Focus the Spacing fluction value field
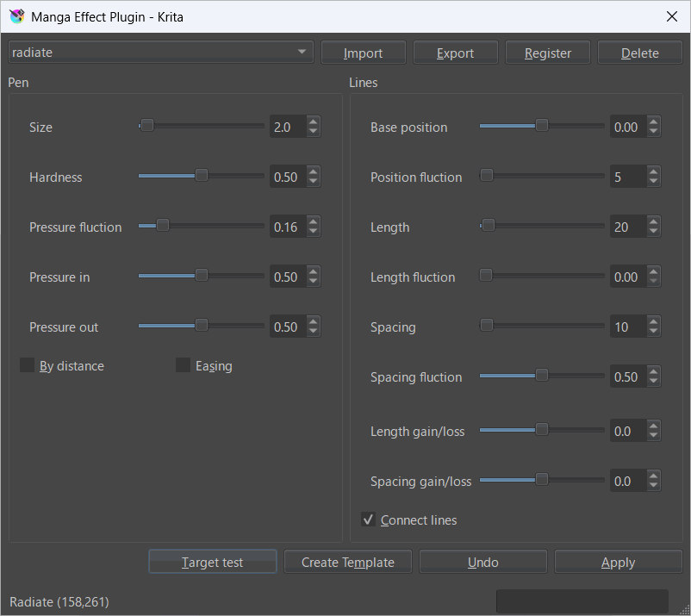Viewport: 691px width, 616px height. [x=628, y=376]
